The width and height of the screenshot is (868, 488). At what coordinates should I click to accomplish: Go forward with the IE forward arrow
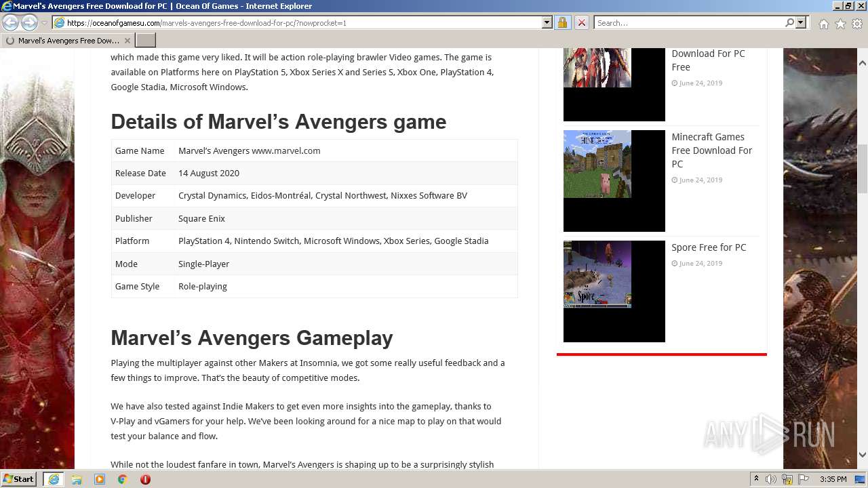(x=29, y=23)
